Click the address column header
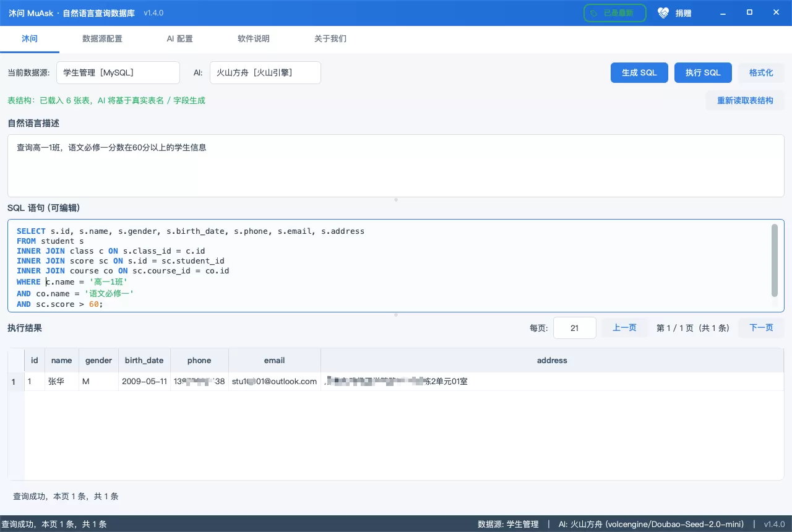 click(553, 360)
